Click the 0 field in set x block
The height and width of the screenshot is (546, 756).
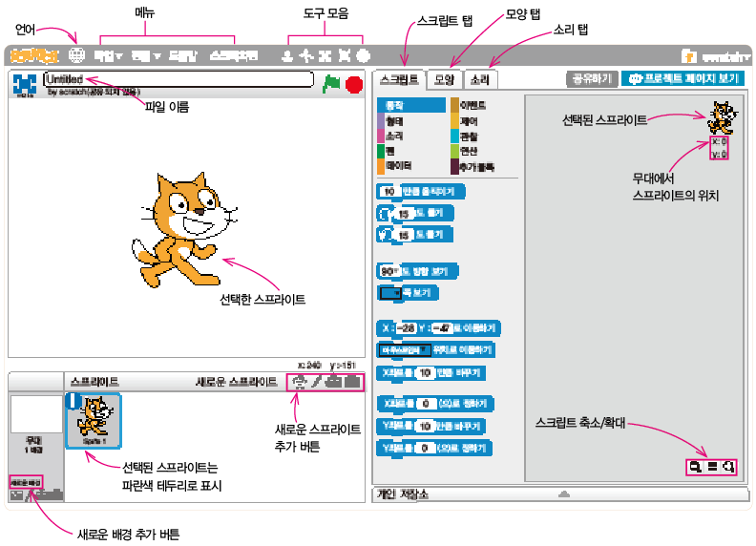426,404
